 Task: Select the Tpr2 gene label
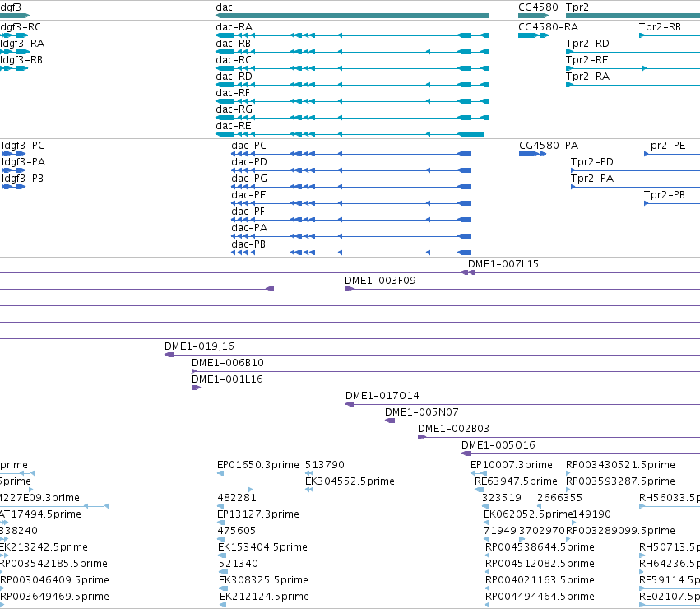click(577, 7)
